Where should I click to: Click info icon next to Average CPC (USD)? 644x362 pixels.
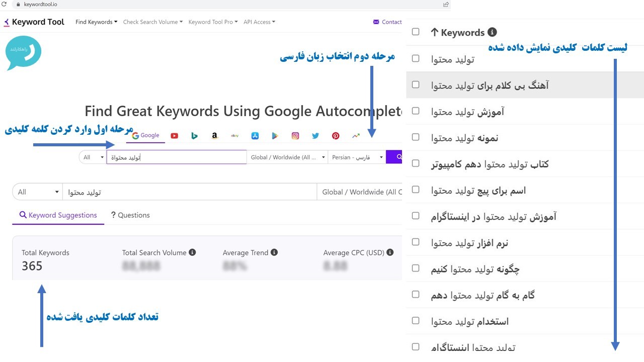(390, 252)
